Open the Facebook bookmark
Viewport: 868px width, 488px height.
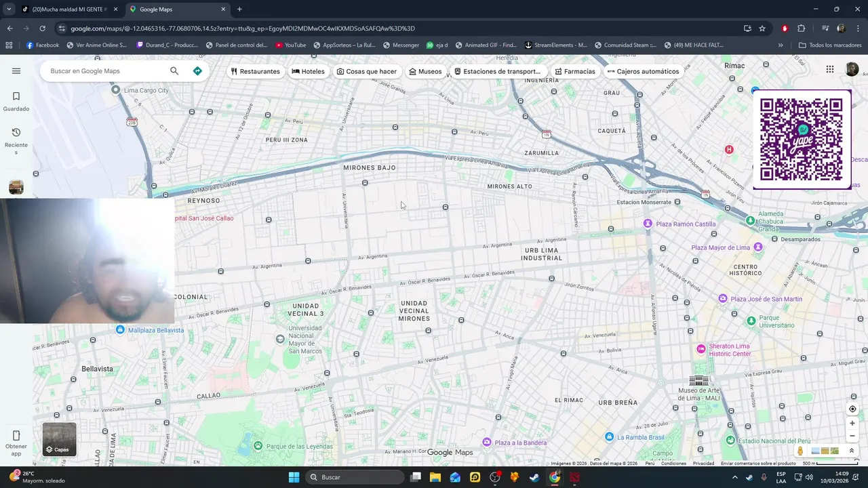click(x=43, y=45)
